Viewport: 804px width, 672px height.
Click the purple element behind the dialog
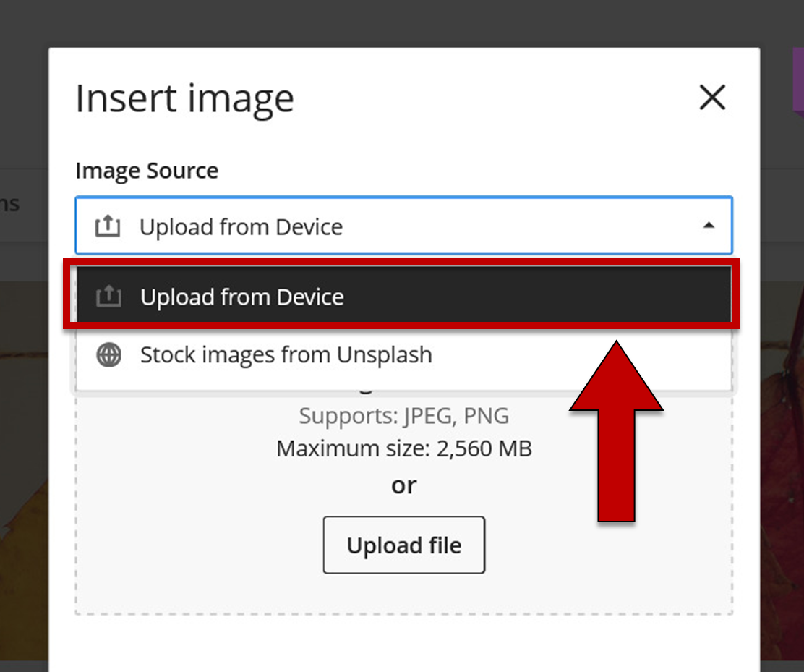[x=797, y=79]
